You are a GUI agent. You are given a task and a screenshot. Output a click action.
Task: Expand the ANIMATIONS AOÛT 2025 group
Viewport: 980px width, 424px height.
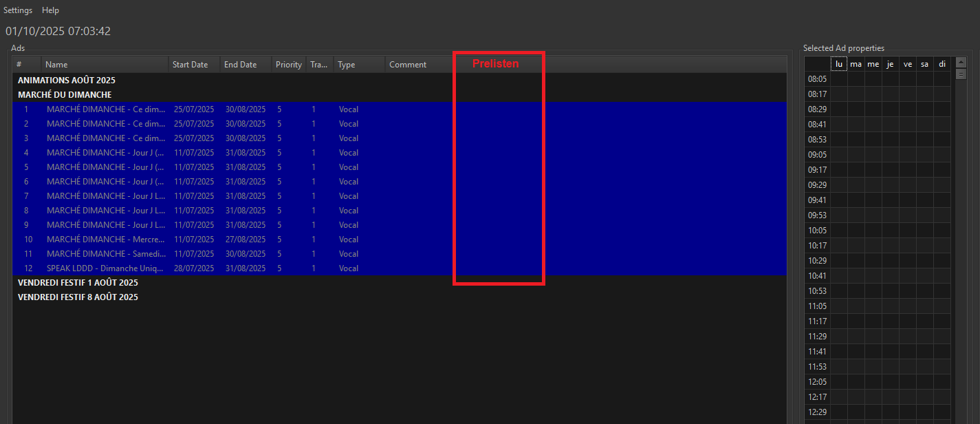pyautogui.click(x=67, y=81)
